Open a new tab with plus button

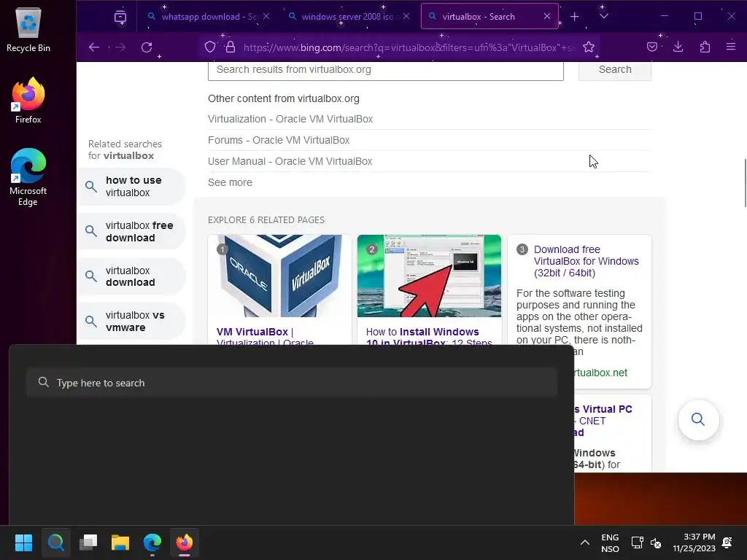tap(575, 17)
